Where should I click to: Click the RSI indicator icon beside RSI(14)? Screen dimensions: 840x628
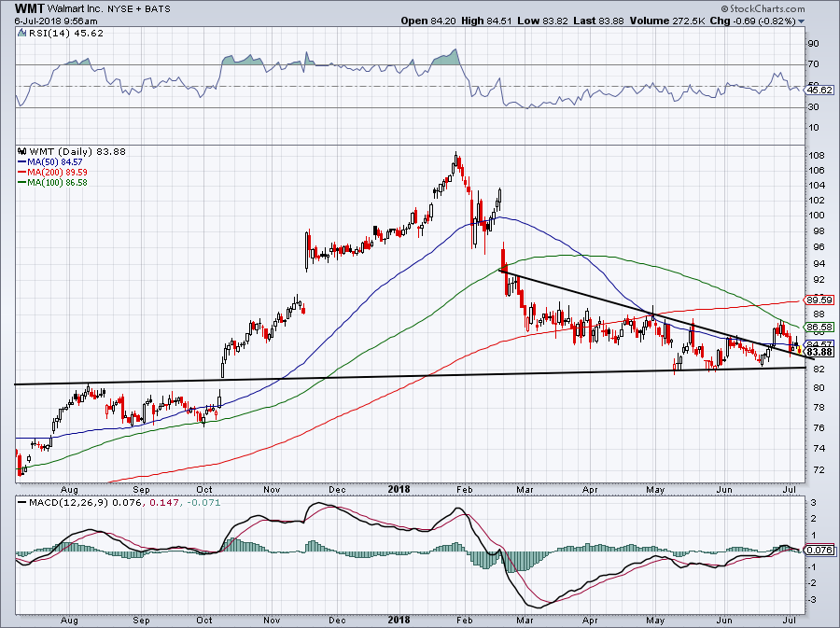coord(21,34)
